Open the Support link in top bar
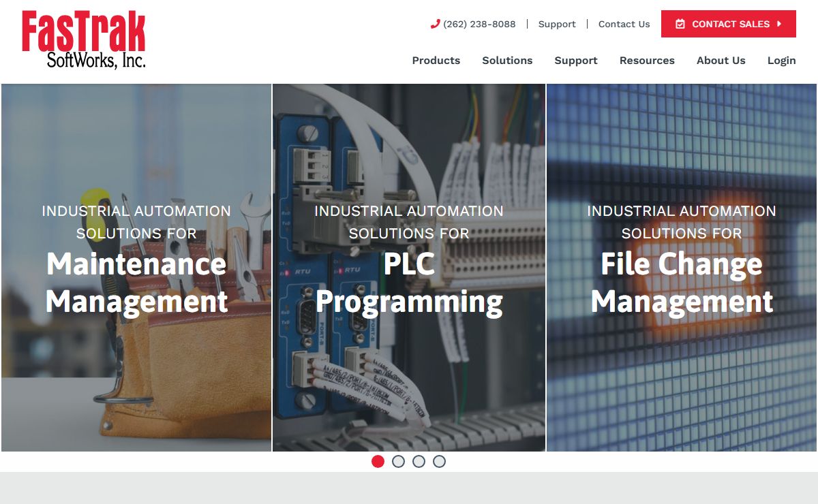818x504 pixels. point(557,24)
